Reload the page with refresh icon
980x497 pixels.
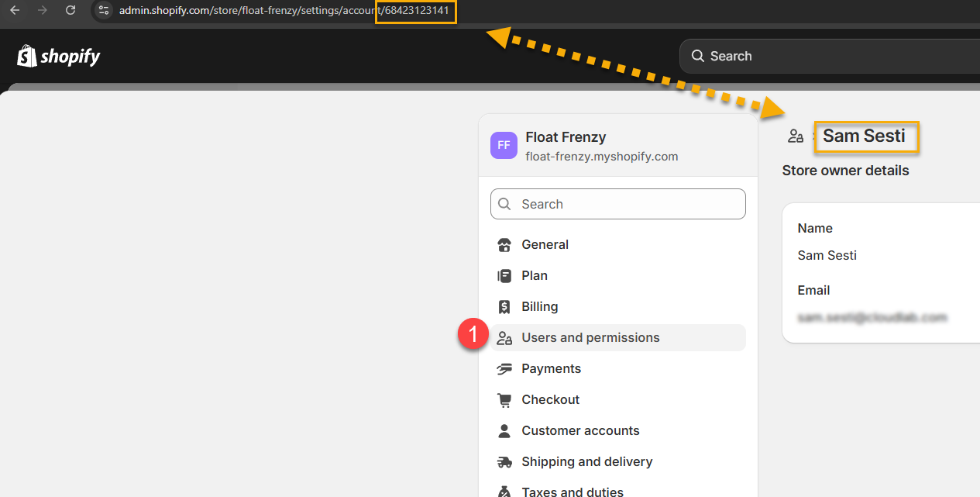[x=70, y=10]
